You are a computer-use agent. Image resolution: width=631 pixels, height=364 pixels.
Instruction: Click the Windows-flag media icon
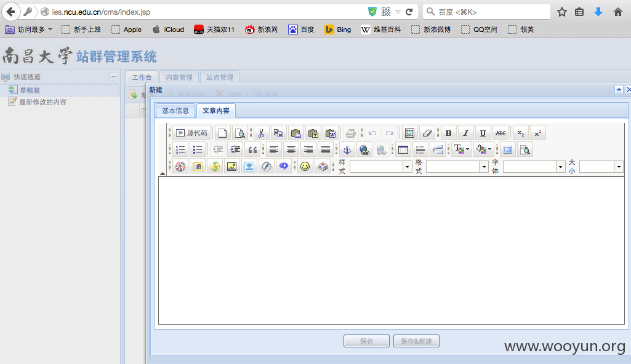(x=198, y=167)
